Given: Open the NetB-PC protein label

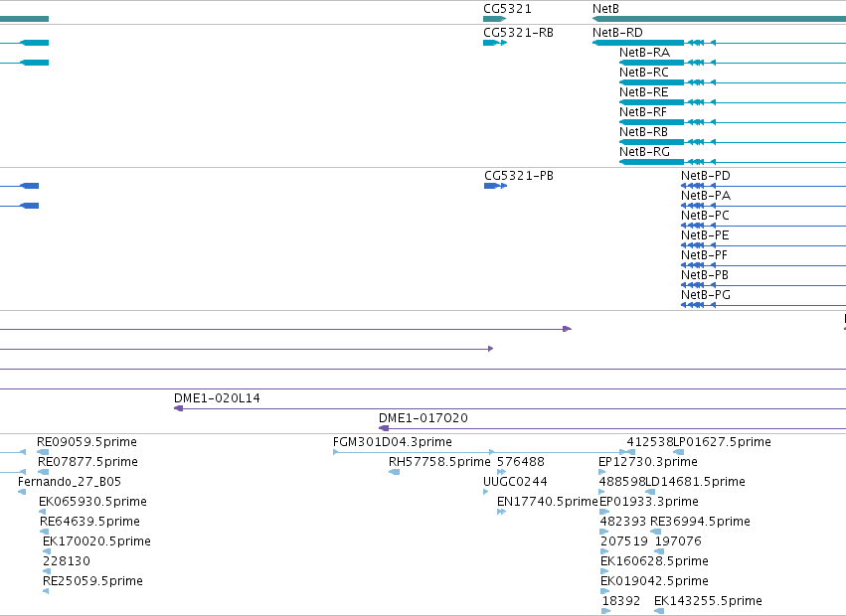Looking at the screenshot, I should [x=705, y=216].
